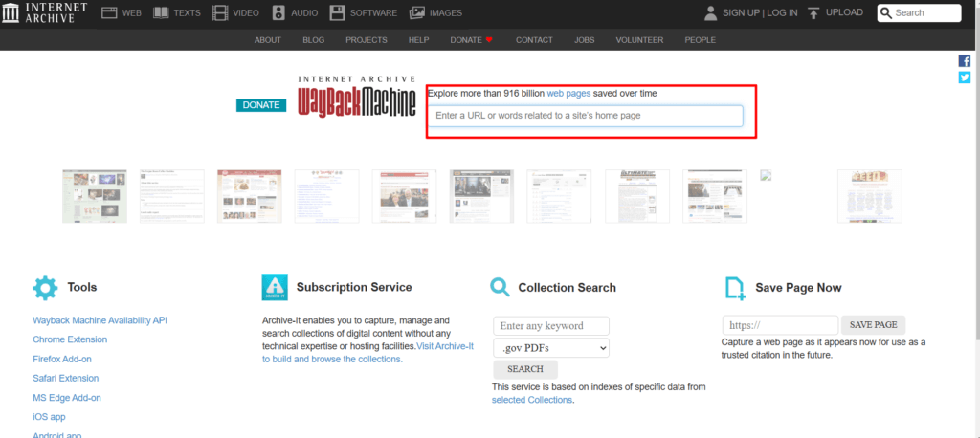Open the BLOG menu item
The image size is (980, 438).
click(x=314, y=40)
